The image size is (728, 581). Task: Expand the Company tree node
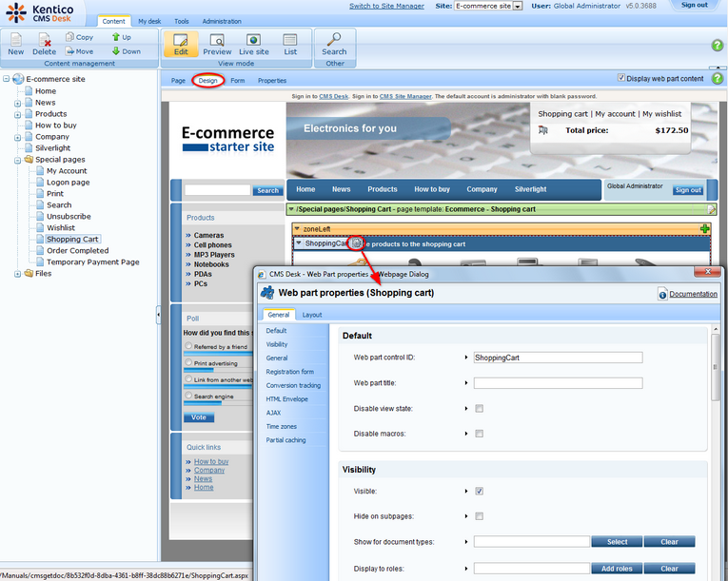click(x=18, y=137)
